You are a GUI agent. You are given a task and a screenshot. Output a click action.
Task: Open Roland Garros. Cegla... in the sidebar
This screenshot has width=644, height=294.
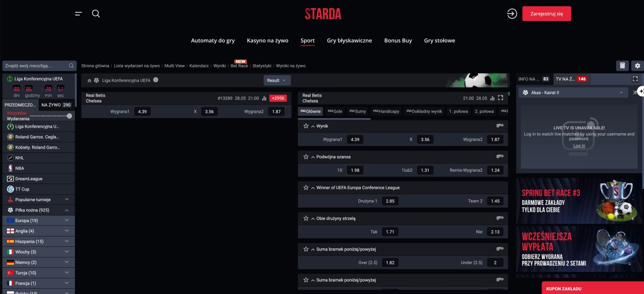(39, 137)
